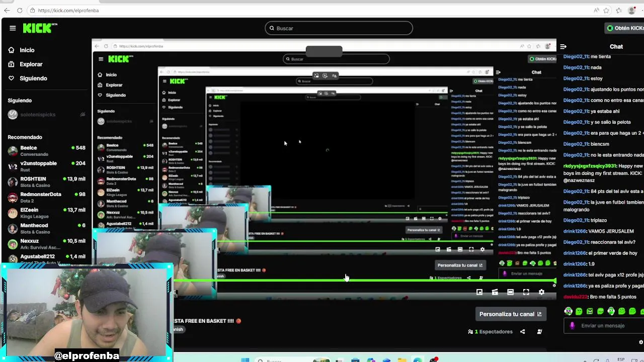Click the browser back arrow

7,11
